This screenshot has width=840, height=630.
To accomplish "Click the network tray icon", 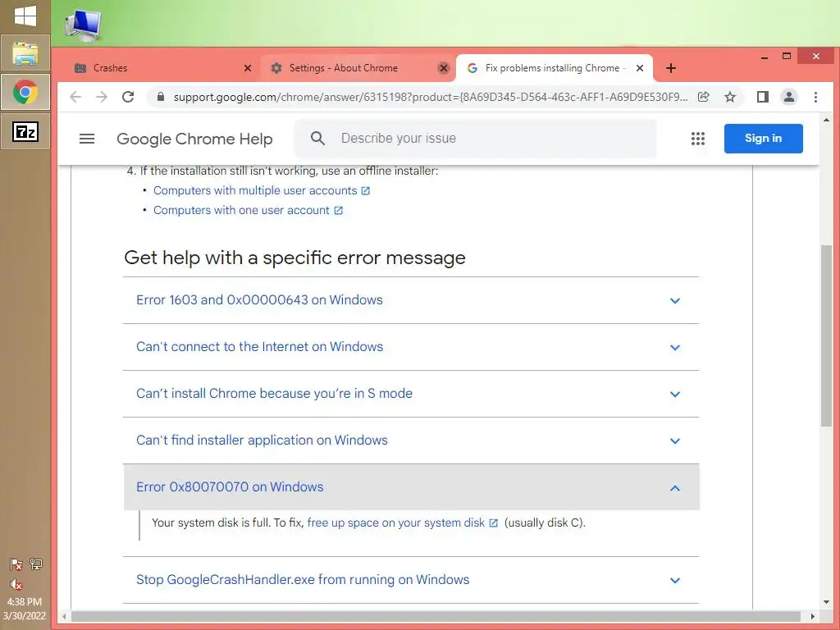I will (x=36, y=564).
